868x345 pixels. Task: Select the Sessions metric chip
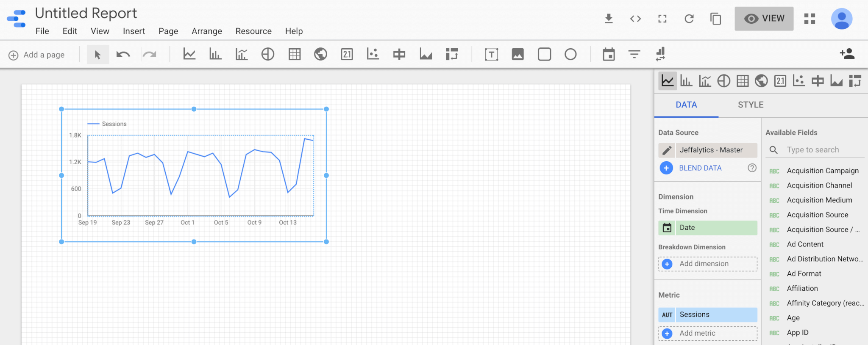708,315
